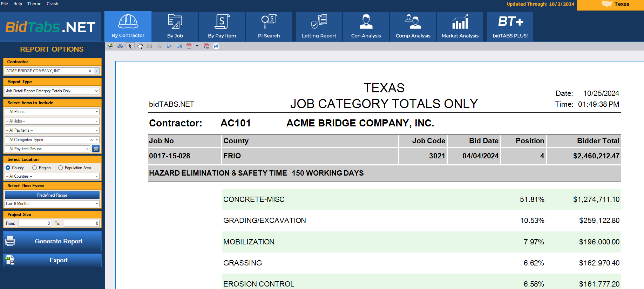
Task: Go to the PI Search tab
Action: pyautogui.click(x=269, y=27)
